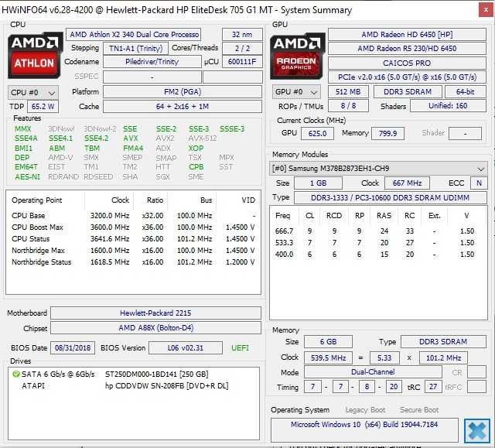Click the green SATA drive status icon
Image resolution: width=495 pixels, height=448 pixels.
(x=15, y=374)
